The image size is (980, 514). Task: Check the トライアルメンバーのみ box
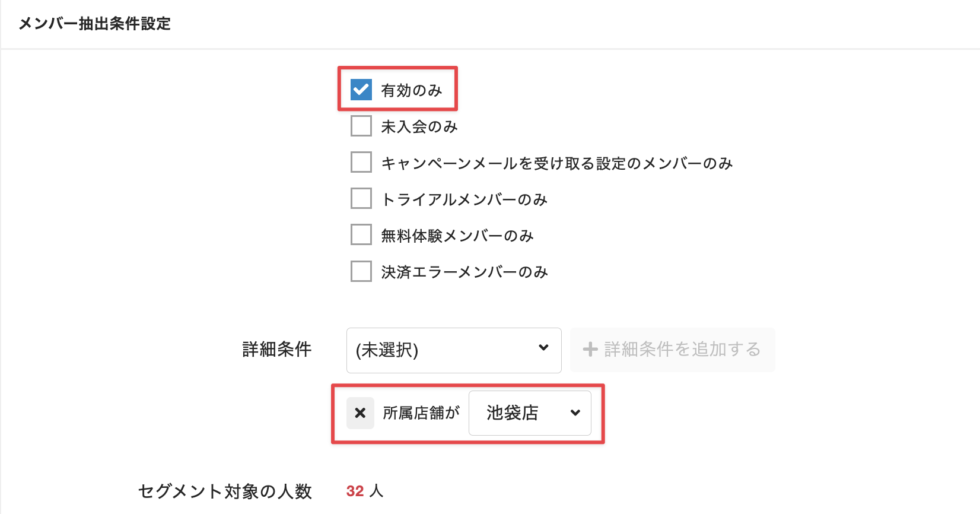tap(361, 198)
